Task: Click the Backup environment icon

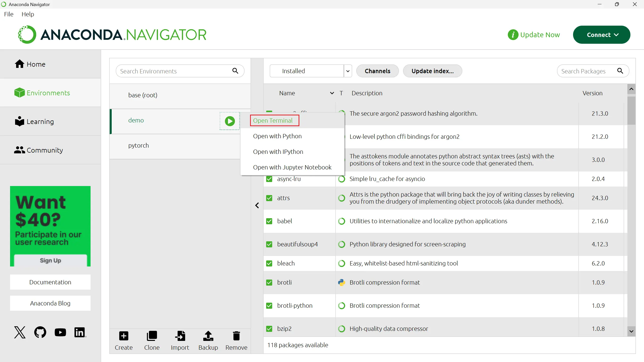Action: [208, 336]
